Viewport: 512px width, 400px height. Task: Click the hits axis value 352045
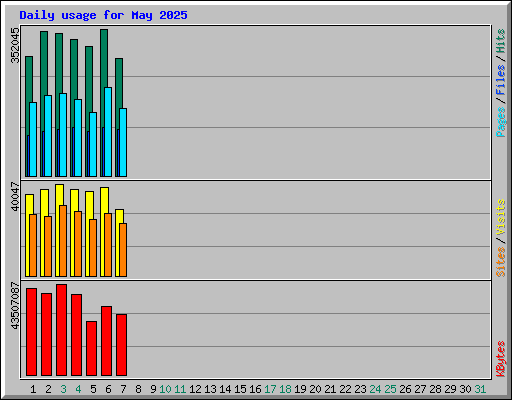coord(15,45)
